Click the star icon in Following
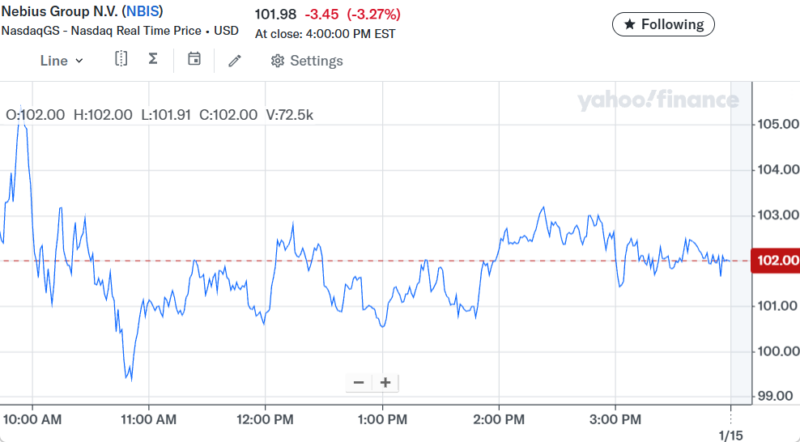Screen dimensions: 800x442 click(630, 24)
